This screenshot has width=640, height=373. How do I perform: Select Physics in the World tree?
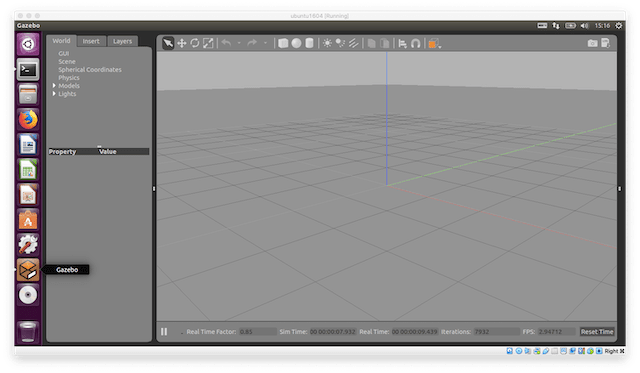click(69, 78)
